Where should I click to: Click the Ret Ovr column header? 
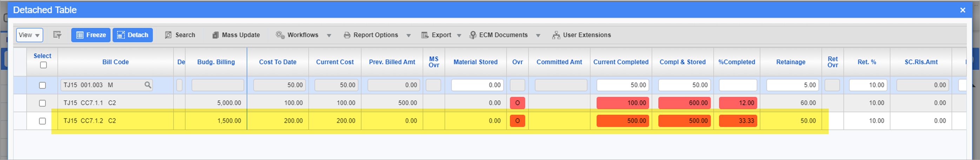coord(832,62)
